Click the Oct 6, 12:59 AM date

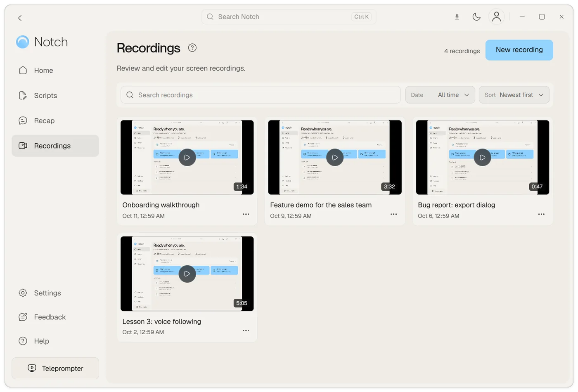(x=438, y=216)
